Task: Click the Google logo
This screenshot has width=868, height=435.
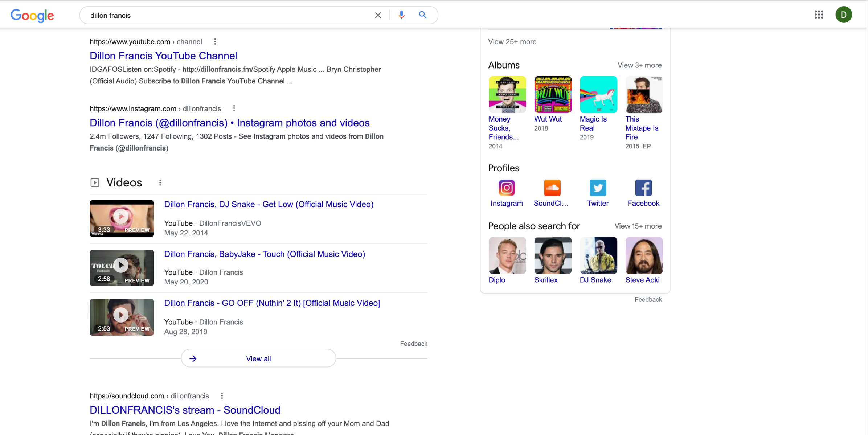Action: 32,15
